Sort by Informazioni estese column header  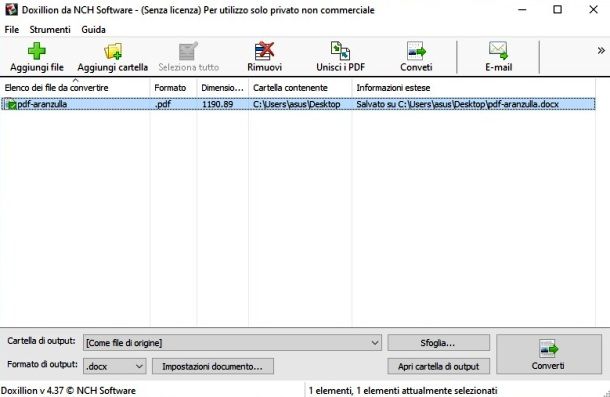pyautogui.click(x=473, y=88)
